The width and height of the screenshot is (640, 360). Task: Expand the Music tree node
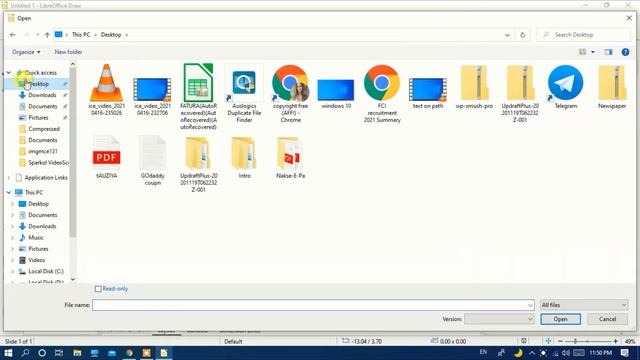[12, 238]
